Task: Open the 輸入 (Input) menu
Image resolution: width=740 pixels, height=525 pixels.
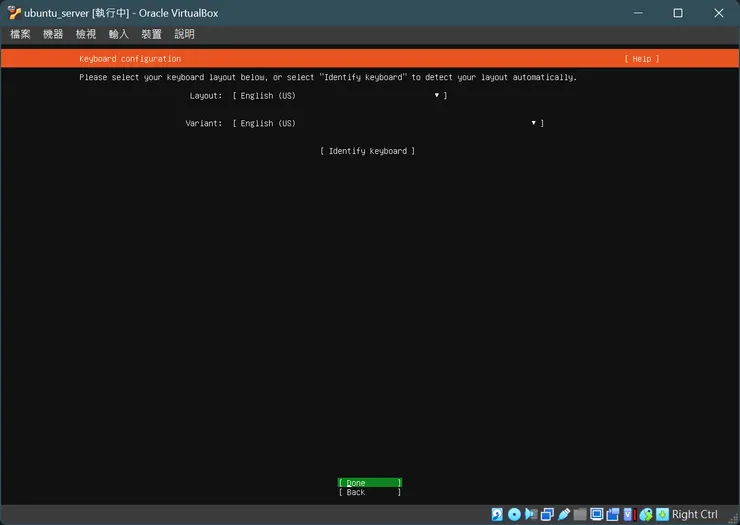Action: point(118,34)
